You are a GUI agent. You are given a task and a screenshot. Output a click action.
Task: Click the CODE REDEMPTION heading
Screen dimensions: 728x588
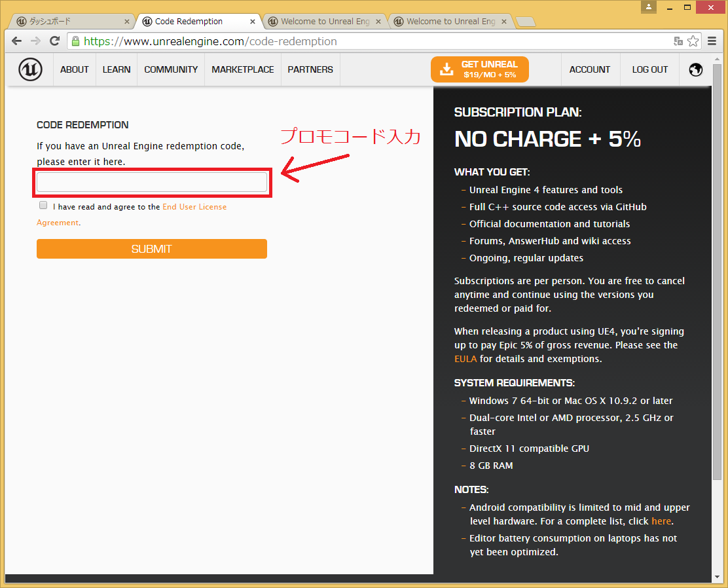[x=82, y=125]
